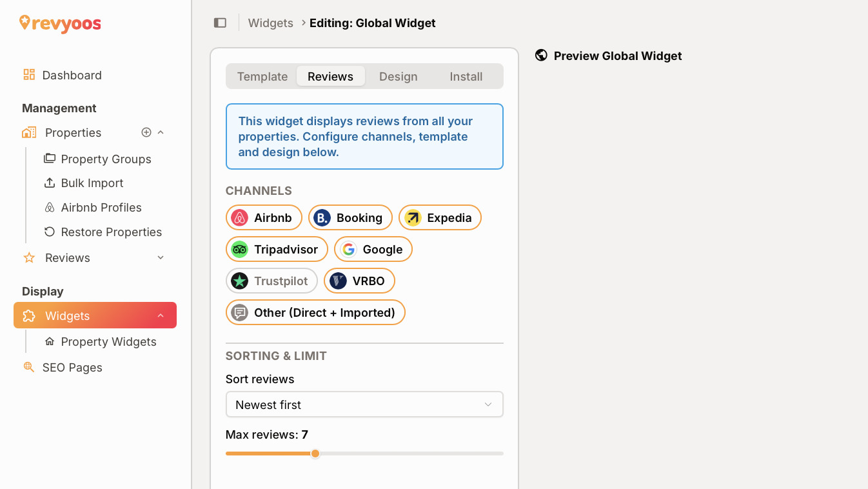Click the Expedia channel logo

click(x=413, y=217)
